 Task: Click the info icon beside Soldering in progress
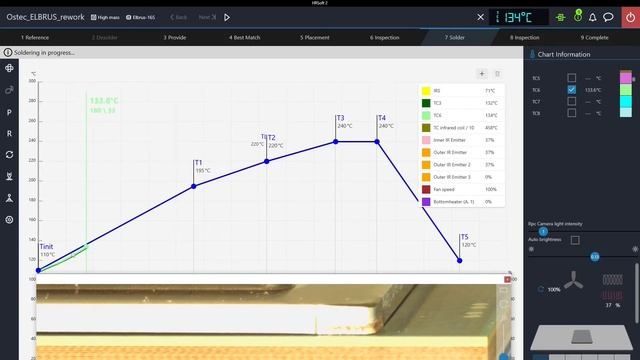tap(7, 52)
